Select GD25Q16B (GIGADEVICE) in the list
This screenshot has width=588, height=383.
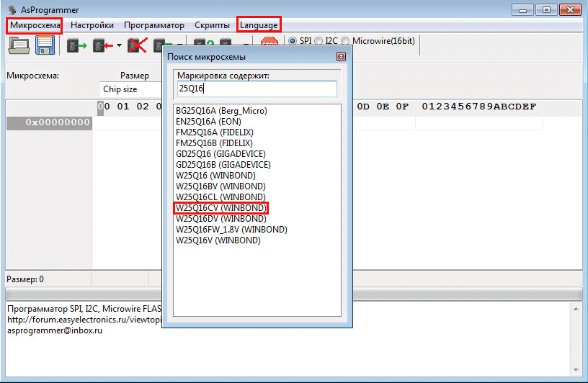(x=223, y=165)
